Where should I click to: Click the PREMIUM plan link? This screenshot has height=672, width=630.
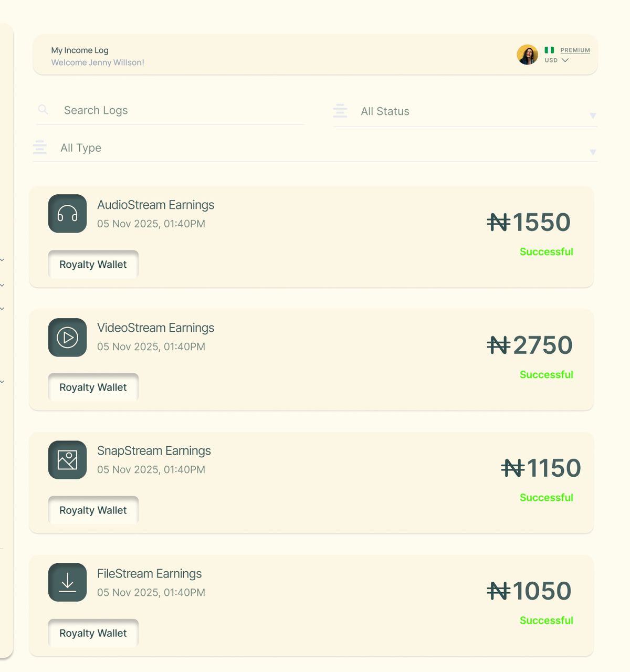point(575,50)
